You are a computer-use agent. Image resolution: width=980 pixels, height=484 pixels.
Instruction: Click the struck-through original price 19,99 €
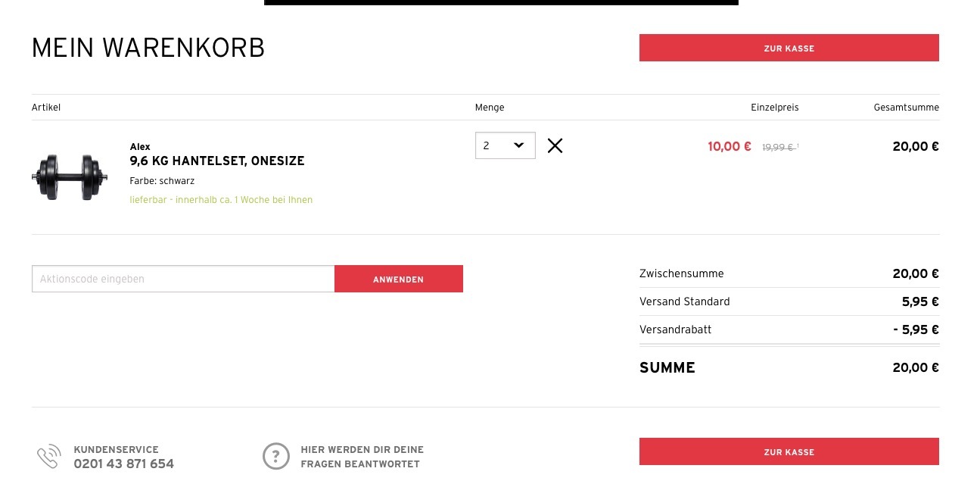point(777,148)
